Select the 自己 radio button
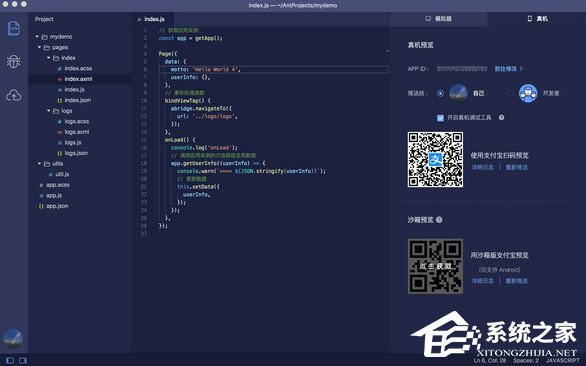 pos(440,93)
